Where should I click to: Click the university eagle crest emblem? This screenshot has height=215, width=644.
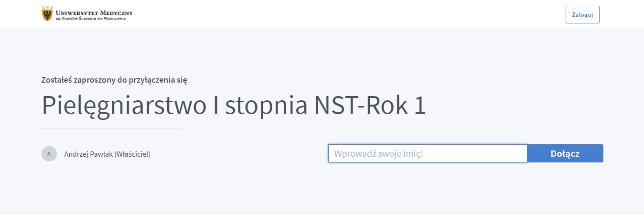pos(47,14)
